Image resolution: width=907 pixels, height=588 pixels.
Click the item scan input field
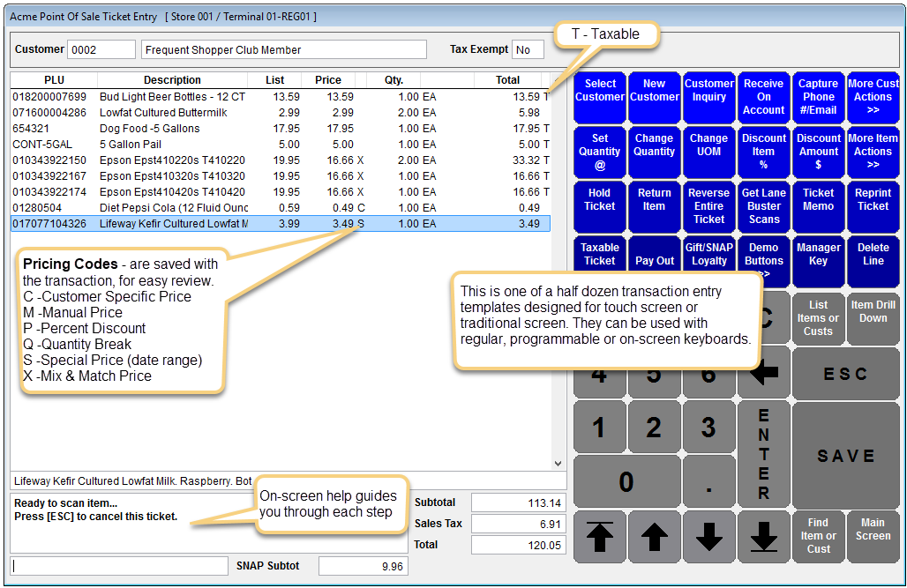(119, 565)
